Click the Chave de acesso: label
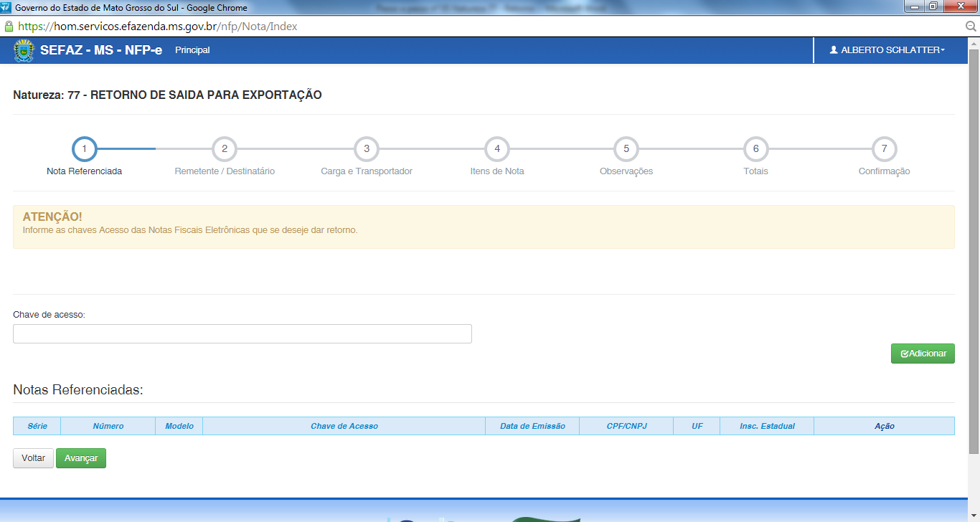 point(49,315)
